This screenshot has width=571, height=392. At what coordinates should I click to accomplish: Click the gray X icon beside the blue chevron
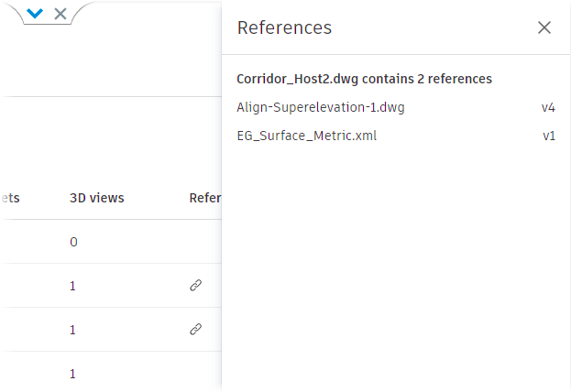(x=60, y=13)
